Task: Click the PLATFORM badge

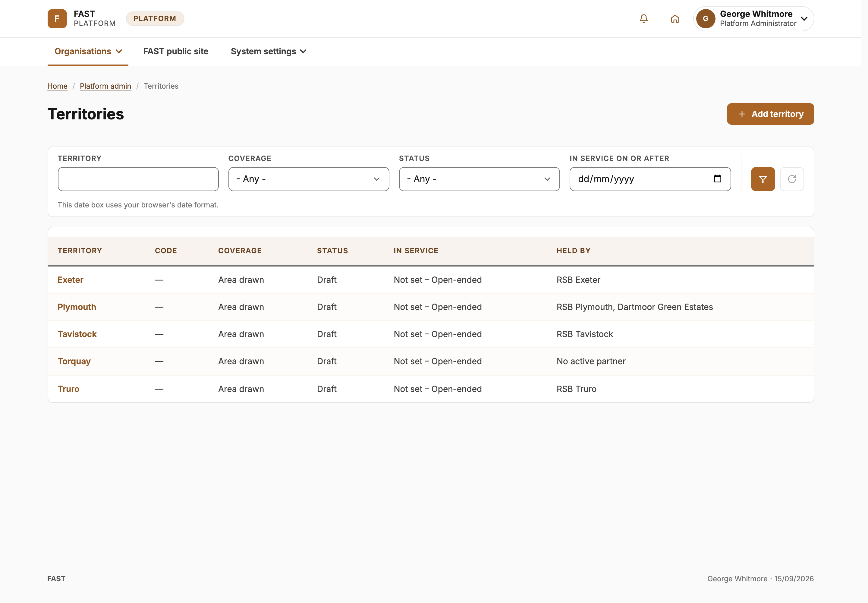Action: [x=155, y=18]
